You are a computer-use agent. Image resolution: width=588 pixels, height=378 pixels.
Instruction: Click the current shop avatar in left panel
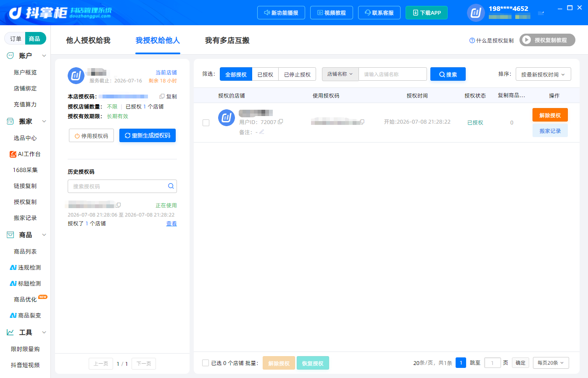point(76,76)
